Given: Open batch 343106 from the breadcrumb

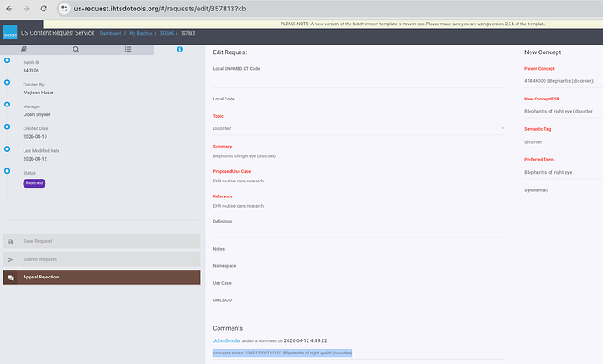Looking at the screenshot, I should click(167, 33).
